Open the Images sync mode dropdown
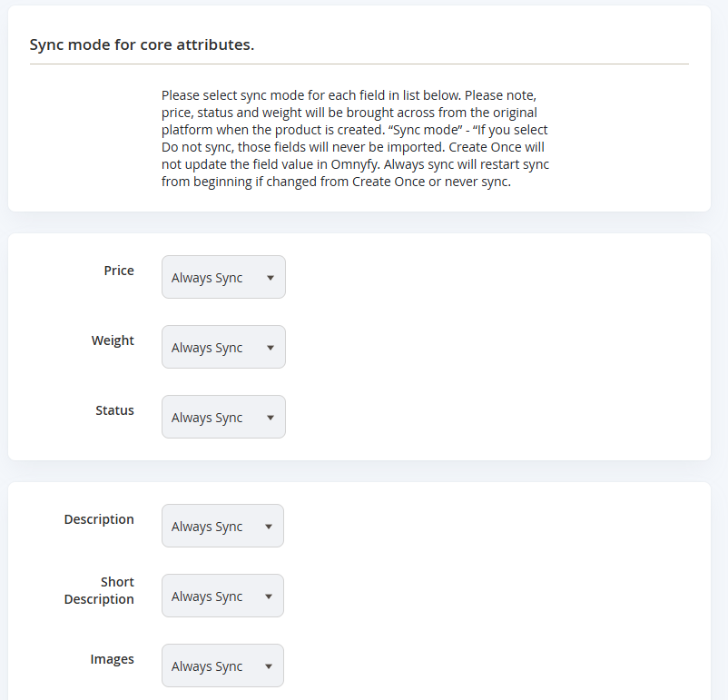Image resolution: width=728 pixels, height=700 pixels. click(222, 665)
